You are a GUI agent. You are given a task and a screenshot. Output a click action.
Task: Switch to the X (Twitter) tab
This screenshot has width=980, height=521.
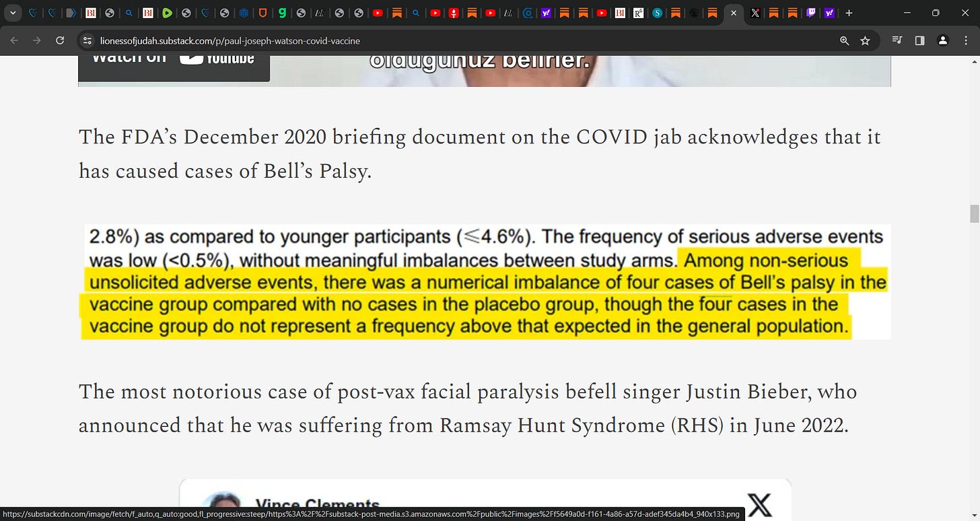pos(755,13)
